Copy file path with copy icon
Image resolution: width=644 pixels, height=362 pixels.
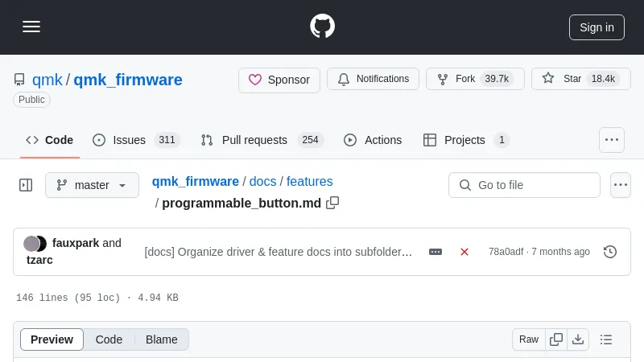(332, 203)
